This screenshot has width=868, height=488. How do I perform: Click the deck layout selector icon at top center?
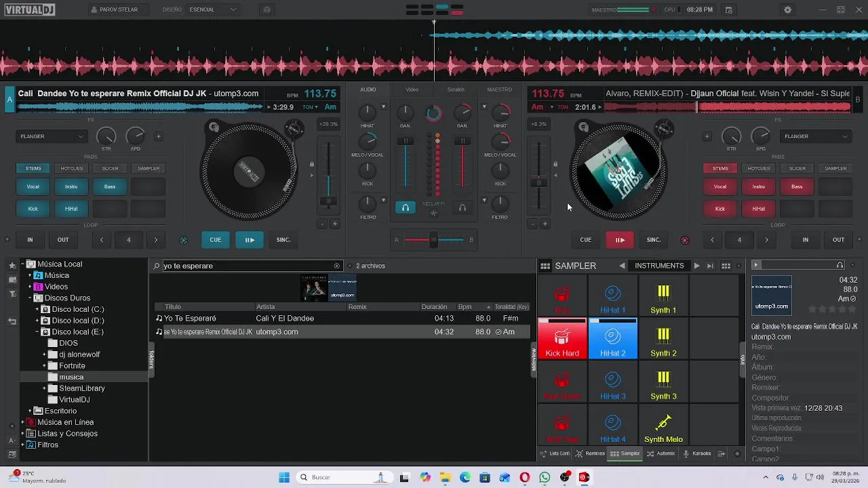click(435, 9)
